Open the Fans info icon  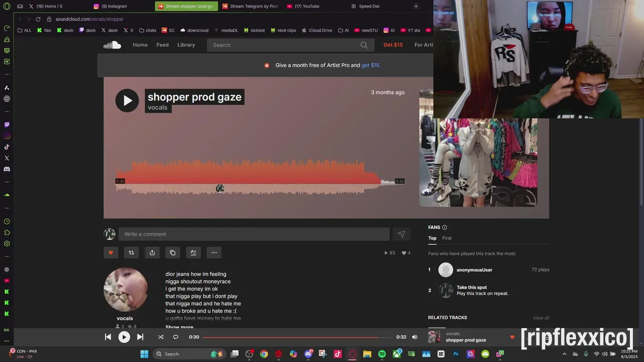point(444,227)
